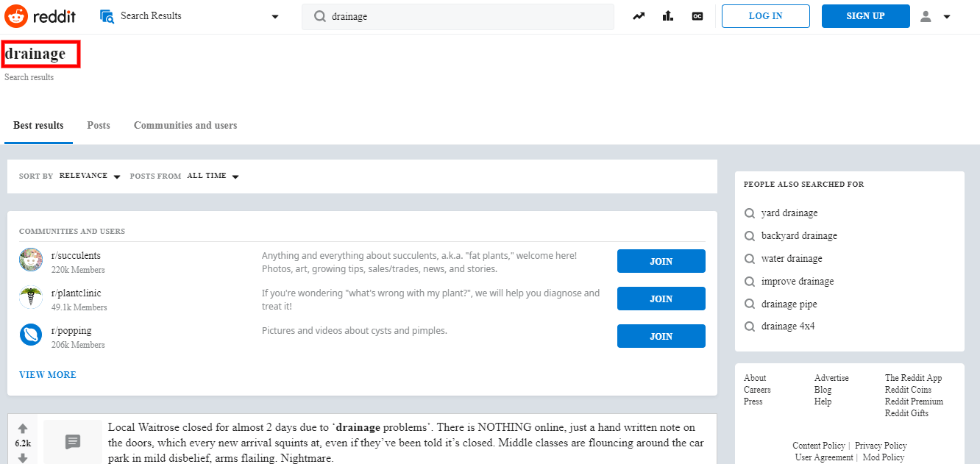Screen dimensions: 980x464
Task: Open the Waitrose post text thumbnail
Action: [73, 442]
